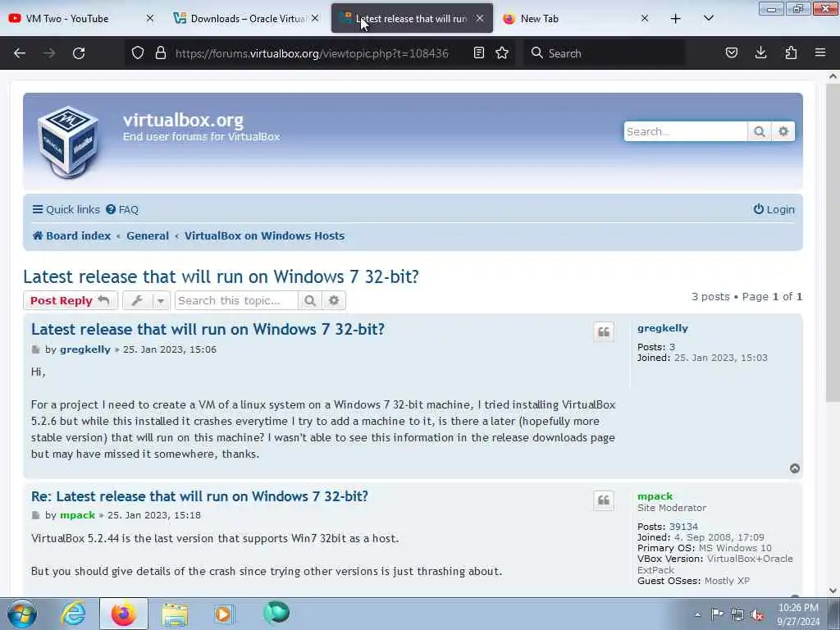The width and height of the screenshot is (840, 630).
Task: Open the General breadcrumb link
Action: click(x=148, y=235)
